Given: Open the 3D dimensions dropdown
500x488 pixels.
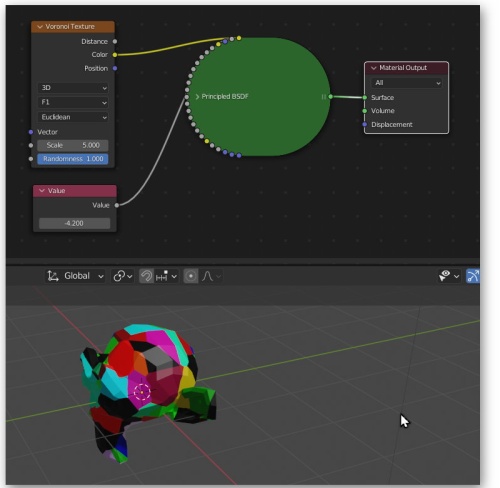Looking at the screenshot, I should (73, 88).
